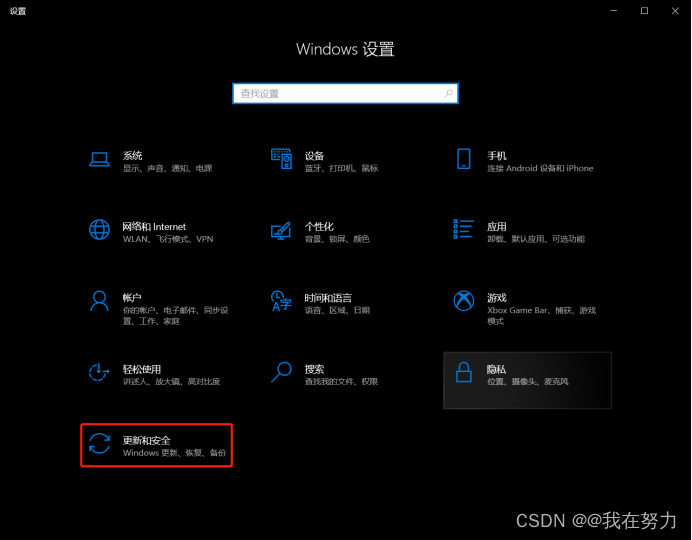Click 搜索 category title
Image resolution: width=692 pixels, height=540 pixels.
point(314,369)
